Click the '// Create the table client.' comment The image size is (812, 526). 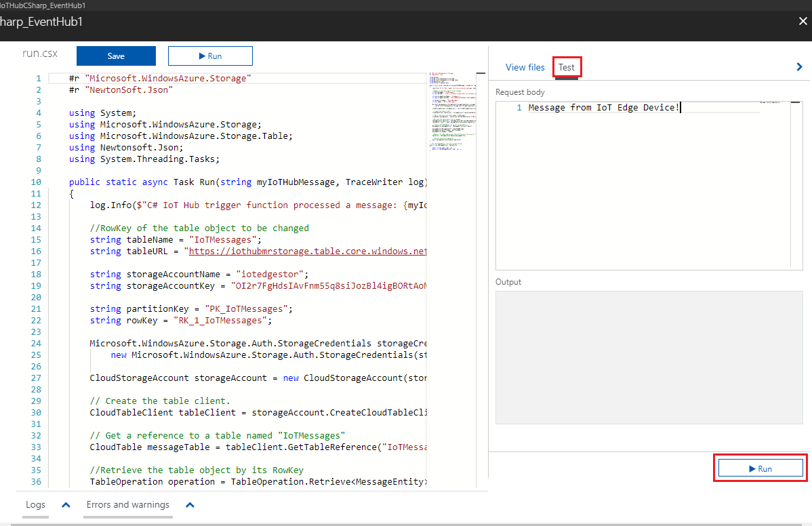[x=160, y=401]
